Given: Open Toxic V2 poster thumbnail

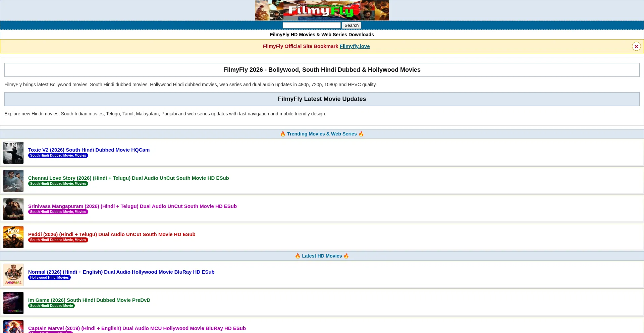Looking at the screenshot, I should click(13, 153).
